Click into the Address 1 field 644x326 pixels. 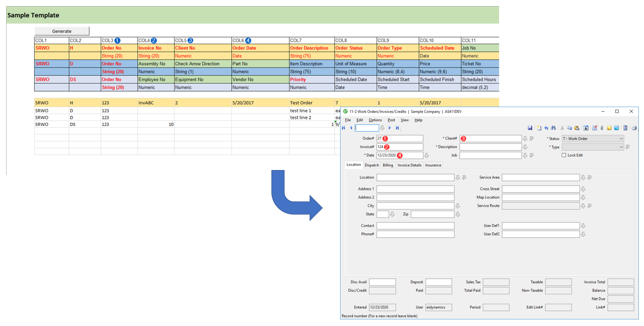[x=415, y=189]
